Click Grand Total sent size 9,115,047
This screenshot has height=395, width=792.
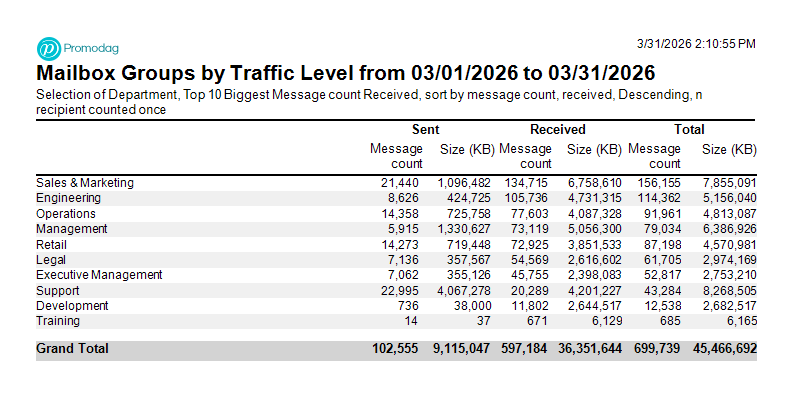[462, 349]
